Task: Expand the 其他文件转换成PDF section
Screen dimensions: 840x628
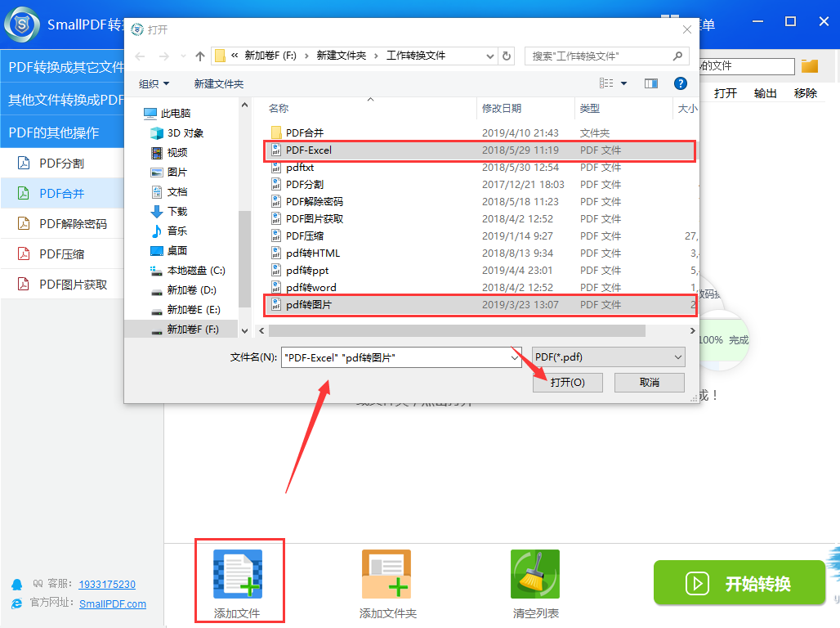Action: point(62,99)
